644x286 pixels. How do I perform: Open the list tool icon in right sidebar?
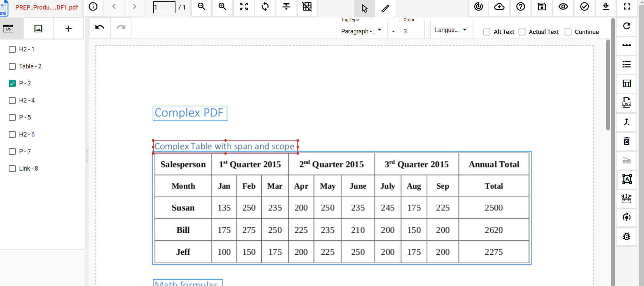627,64
